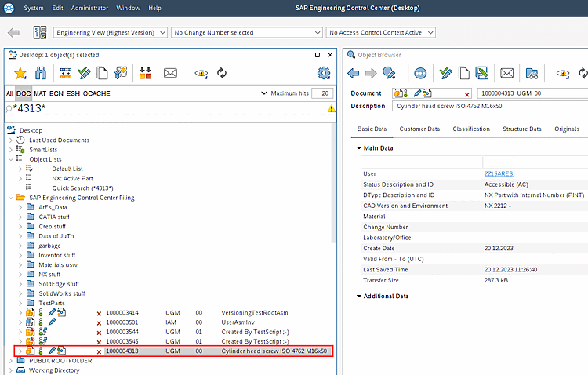The image size is (588, 375).
Task: Click the envelope mail icon in Desktop toolbar
Action: (170, 73)
